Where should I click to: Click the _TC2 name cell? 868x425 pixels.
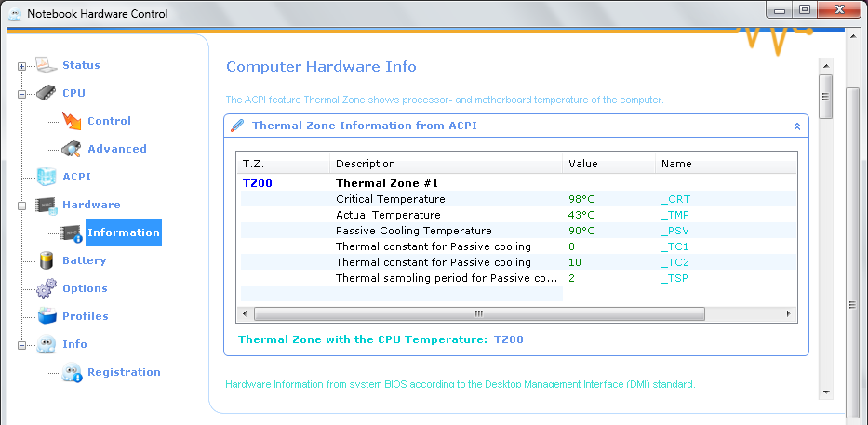675,262
